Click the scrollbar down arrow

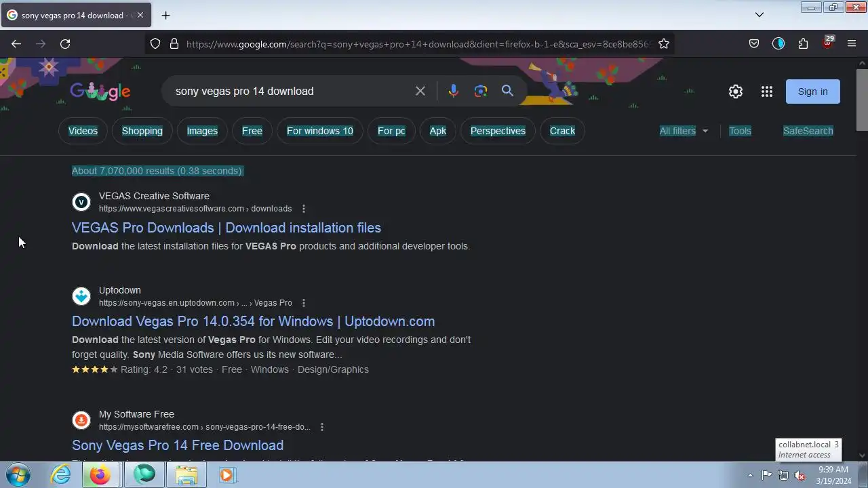(x=862, y=456)
